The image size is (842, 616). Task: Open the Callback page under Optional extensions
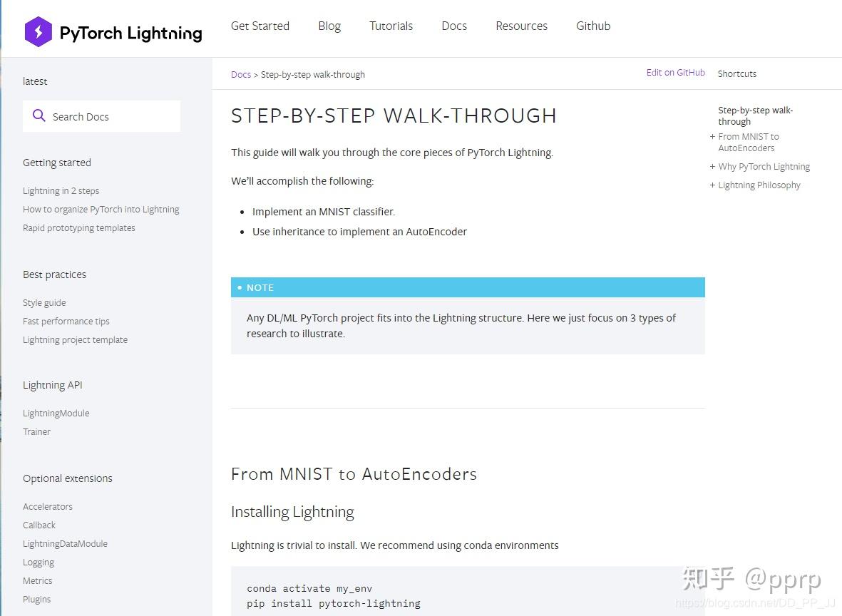(x=38, y=525)
